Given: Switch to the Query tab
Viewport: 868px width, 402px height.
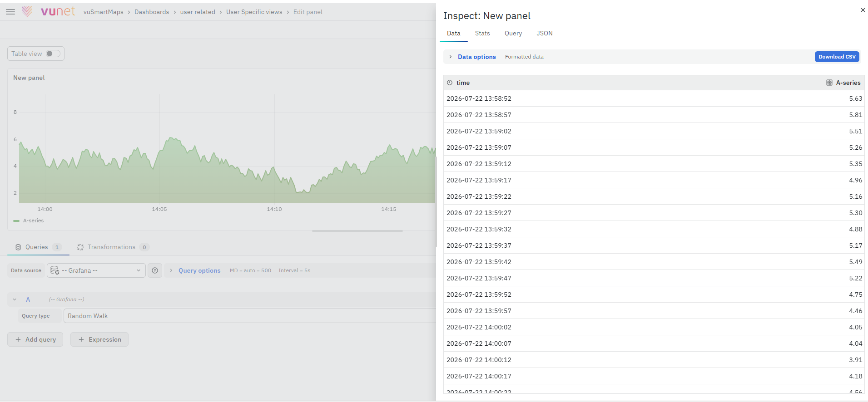Looking at the screenshot, I should coord(513,34).
